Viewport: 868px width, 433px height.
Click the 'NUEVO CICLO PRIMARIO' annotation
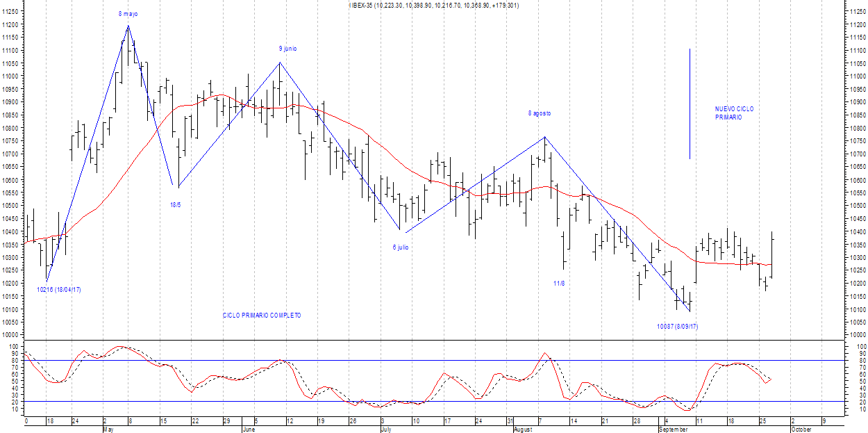click(734, 113)
